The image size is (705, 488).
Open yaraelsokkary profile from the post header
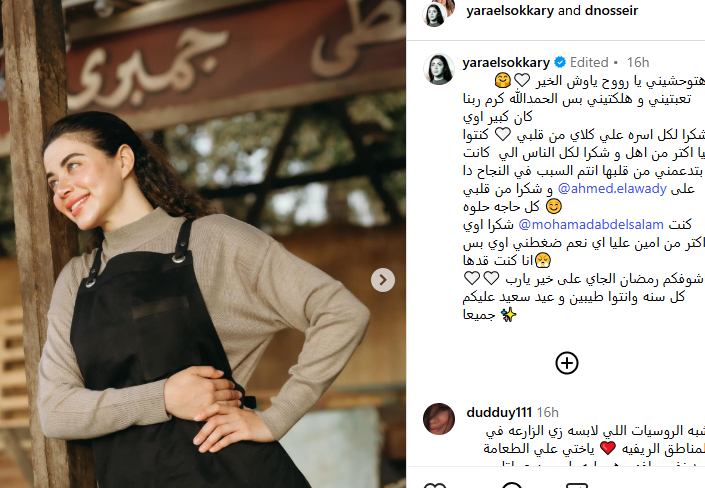[x=509, y=10]
